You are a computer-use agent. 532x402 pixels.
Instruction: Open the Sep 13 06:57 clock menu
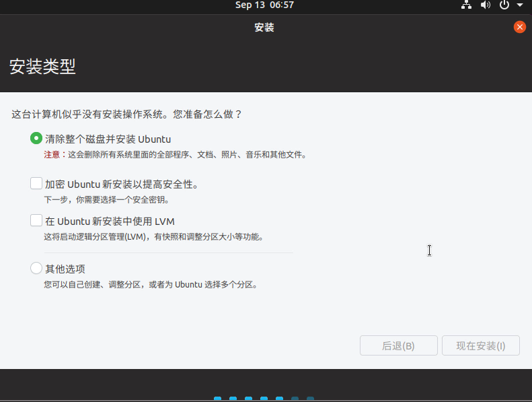point(264,5)
